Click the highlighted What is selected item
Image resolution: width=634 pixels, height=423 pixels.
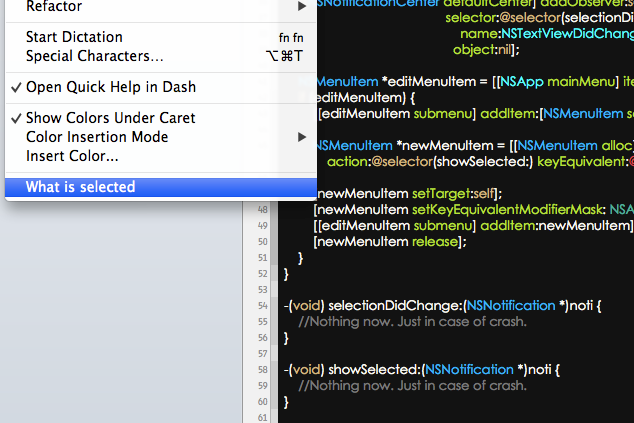point(80,187)
